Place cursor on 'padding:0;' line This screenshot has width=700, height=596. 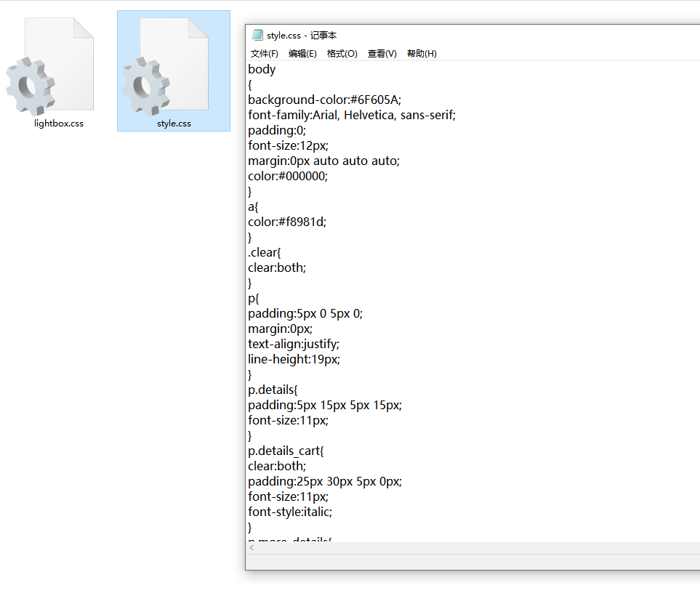277,130
